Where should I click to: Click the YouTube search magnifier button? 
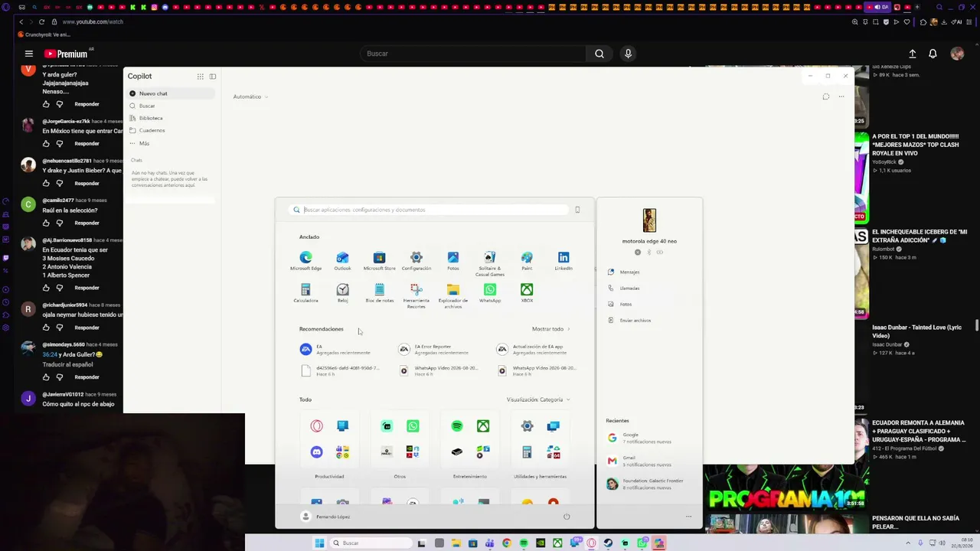click(x=599, y=54)
